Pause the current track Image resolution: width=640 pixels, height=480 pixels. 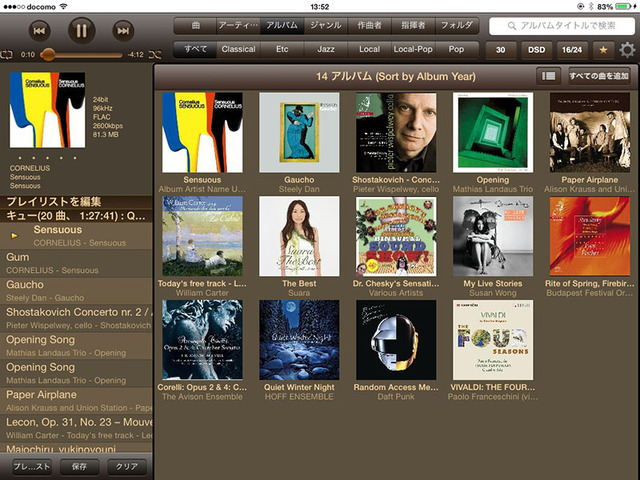tap(81, 31)
